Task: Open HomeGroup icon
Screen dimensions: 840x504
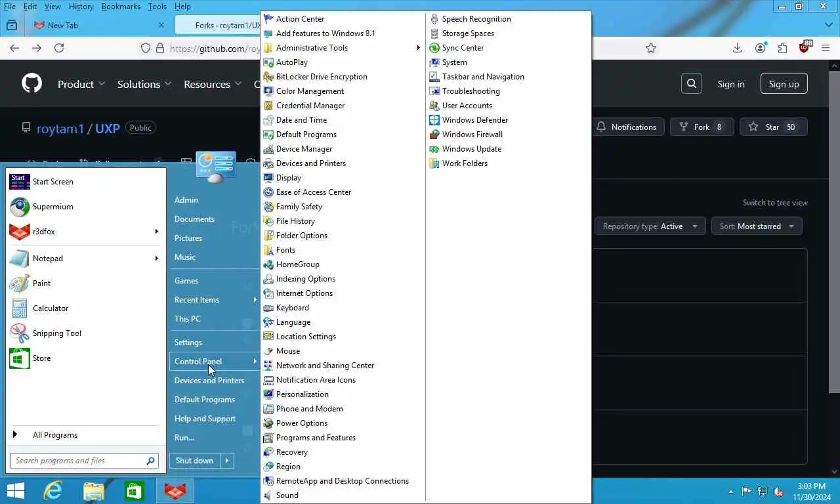Action: pyautogui.click(x=268, y=264)
